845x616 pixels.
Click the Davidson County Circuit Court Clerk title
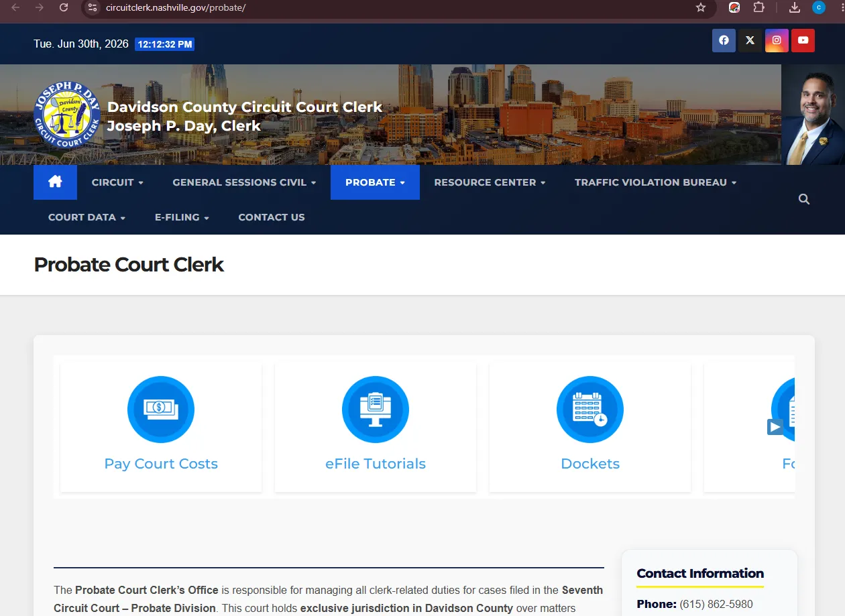[245, 107]
